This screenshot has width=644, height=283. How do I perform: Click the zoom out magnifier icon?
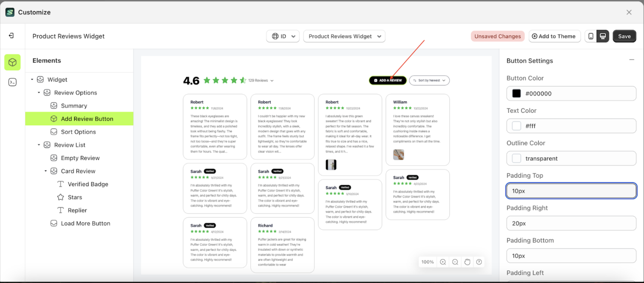[x=455, y=262]
